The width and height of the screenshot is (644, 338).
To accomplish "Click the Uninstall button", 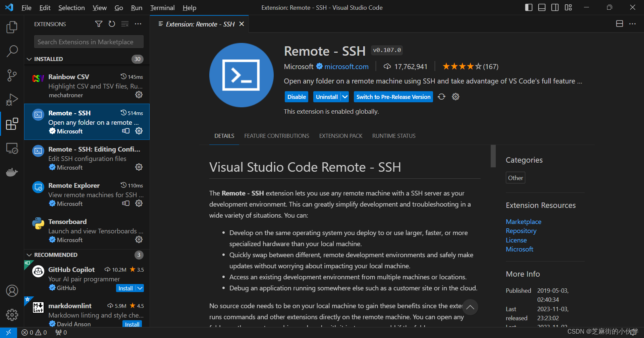I will tap(327, 97).
